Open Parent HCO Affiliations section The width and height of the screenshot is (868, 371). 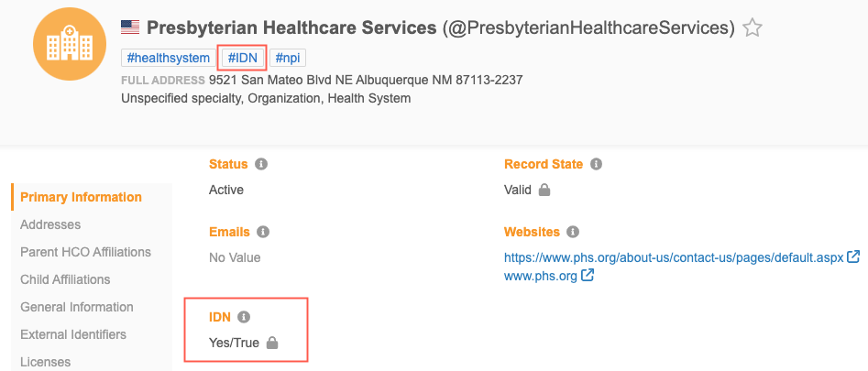85,252
